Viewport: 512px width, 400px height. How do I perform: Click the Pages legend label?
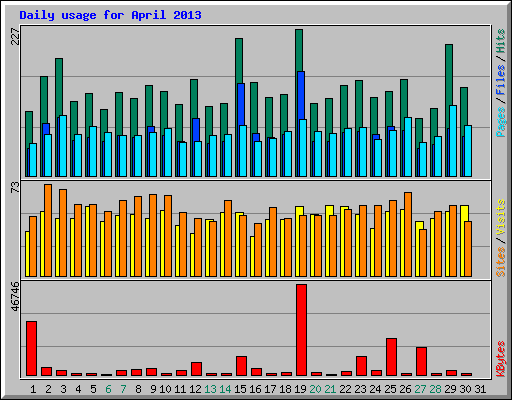pos(501,122)
